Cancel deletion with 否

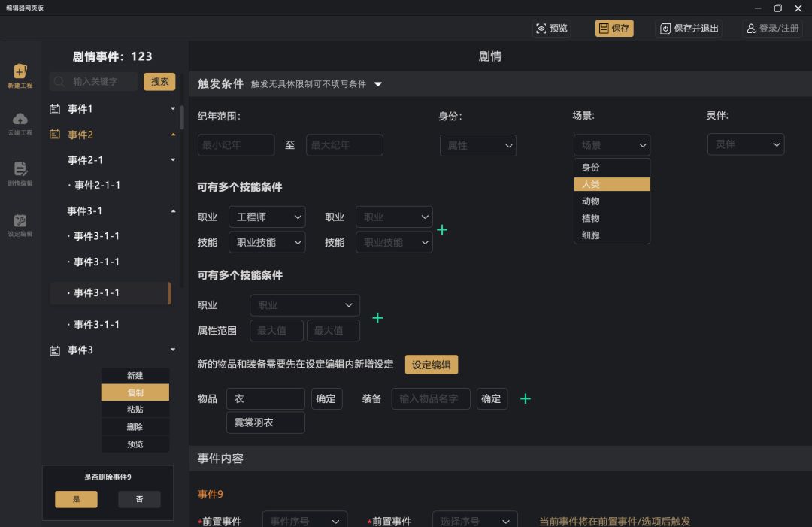(139, 499)
